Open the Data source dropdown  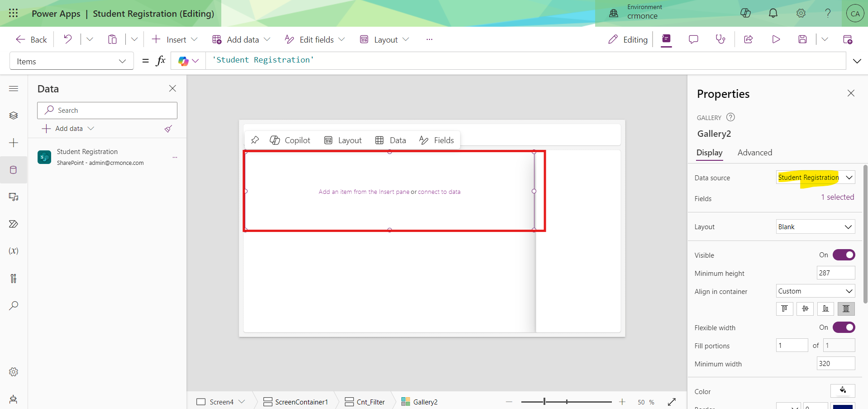point(816,178)
